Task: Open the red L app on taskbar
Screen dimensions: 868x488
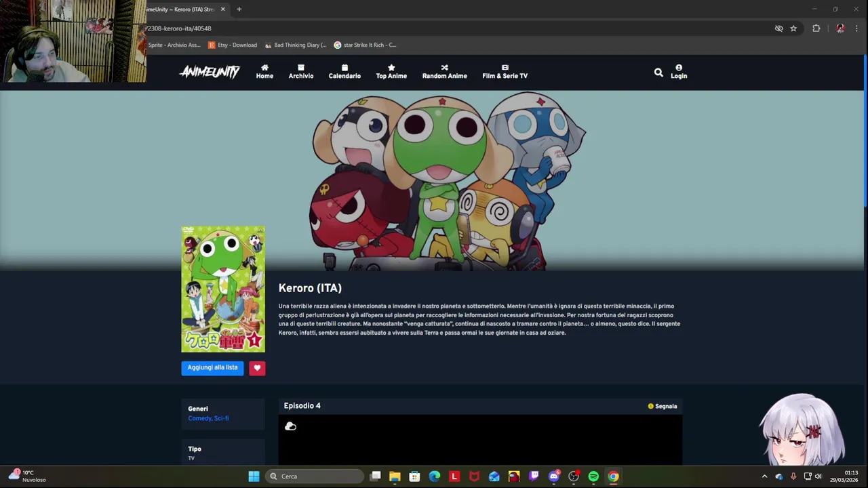Action: pos(454,476)
